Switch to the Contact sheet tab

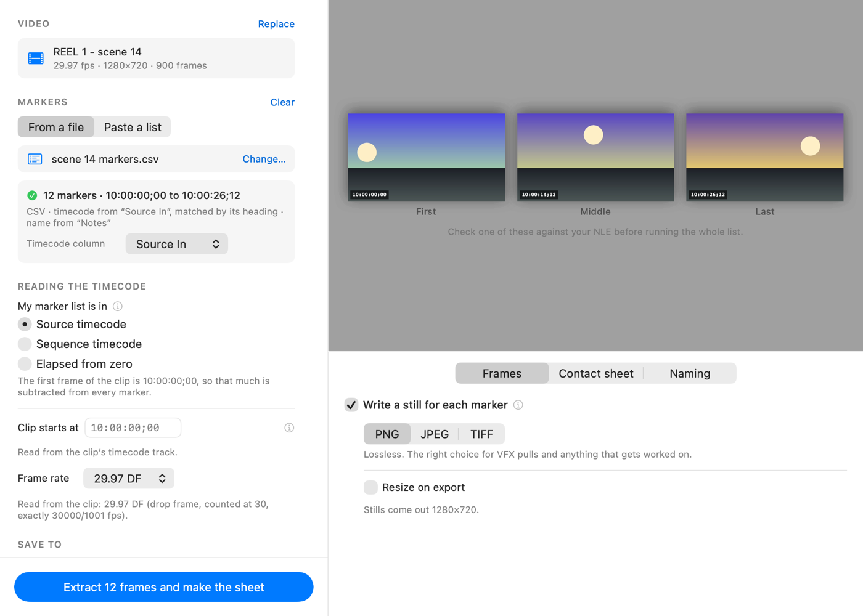coord(596,373)
